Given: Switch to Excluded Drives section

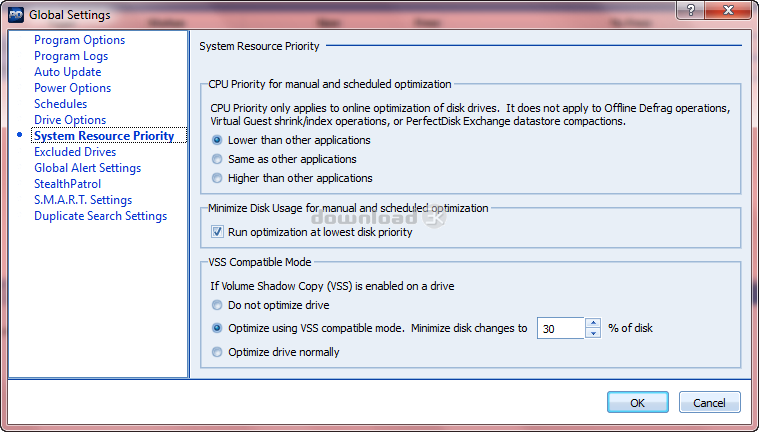Looking at the screenshot, I should click(75, 152).
